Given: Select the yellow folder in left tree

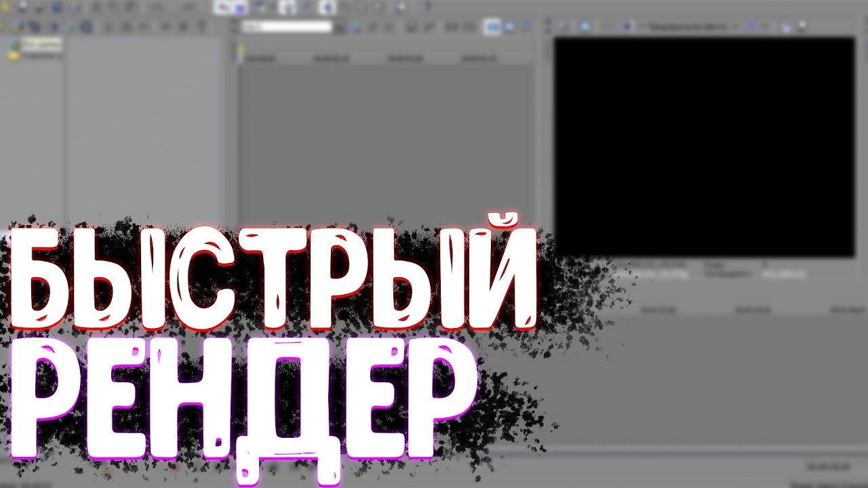Looking at the screenshot, I should [13, 57].
